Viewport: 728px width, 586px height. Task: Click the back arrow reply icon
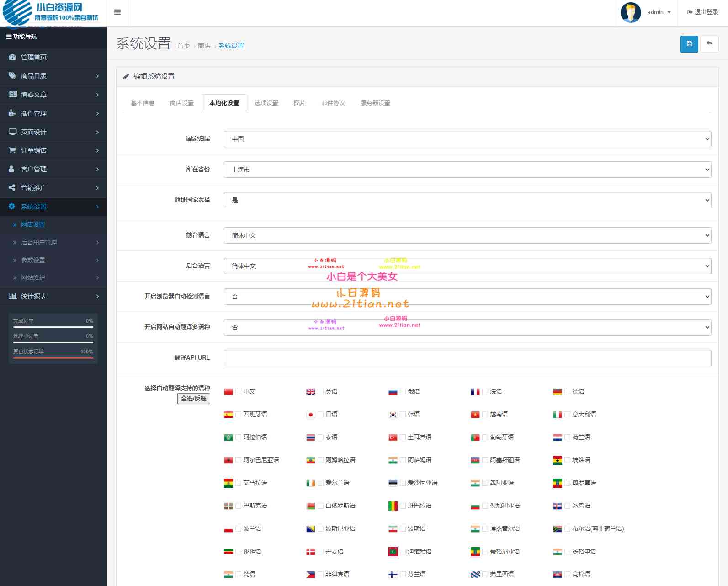click(x=709, y=44)
